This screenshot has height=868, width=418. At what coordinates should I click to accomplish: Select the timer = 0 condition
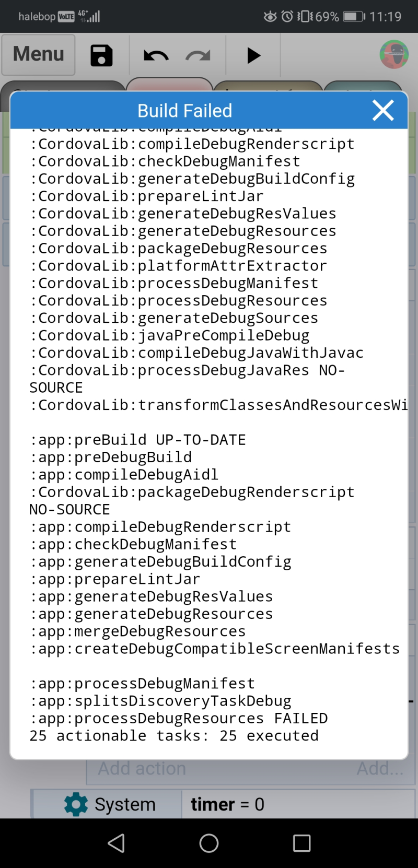click(x=228, y=804)
